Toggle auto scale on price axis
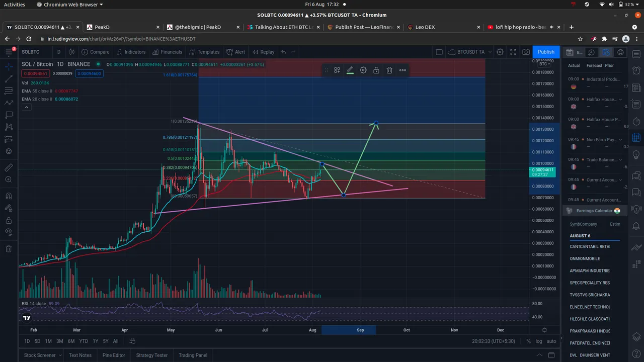This screenshot has height=362, width=644. pos(551,341)
